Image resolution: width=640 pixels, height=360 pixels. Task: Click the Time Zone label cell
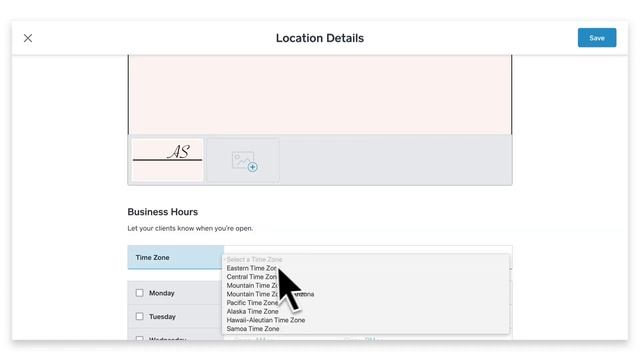pos(176,258)
